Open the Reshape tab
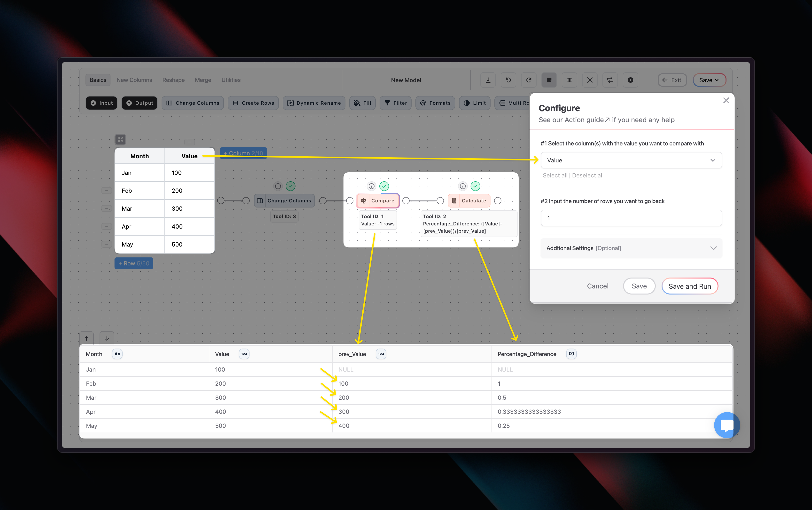Viewport: 812px width, 510px height. (x=173, y=80)
